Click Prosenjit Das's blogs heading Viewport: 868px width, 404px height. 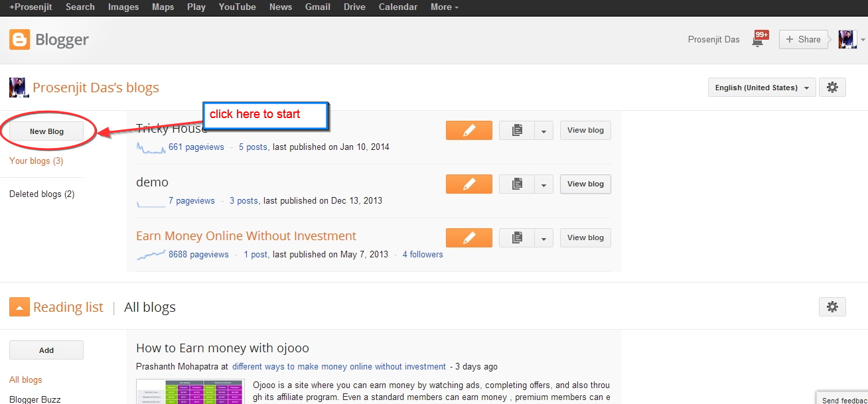click(x=96, y=88)
